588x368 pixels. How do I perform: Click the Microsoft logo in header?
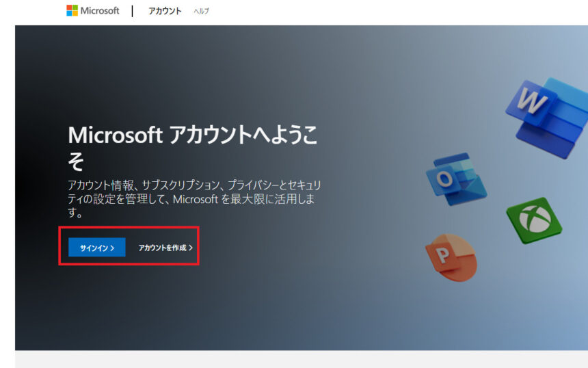pyautogui.click(x=92, y=10)
